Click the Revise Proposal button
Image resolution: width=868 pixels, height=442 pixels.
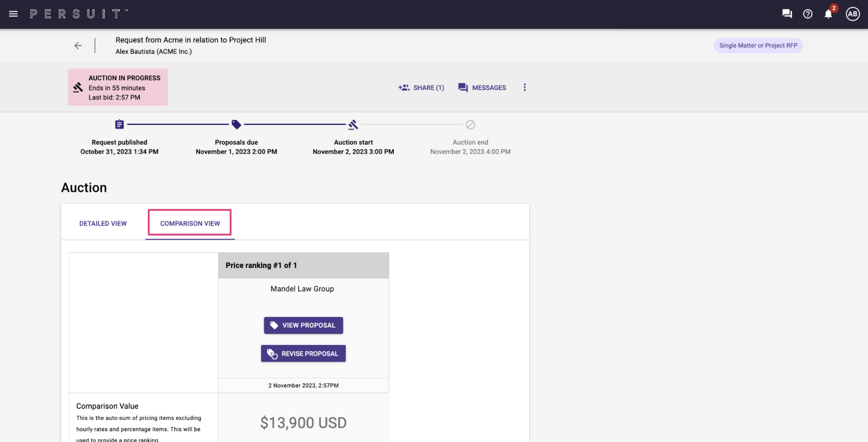pyautogui.click(x=303, y=354)
